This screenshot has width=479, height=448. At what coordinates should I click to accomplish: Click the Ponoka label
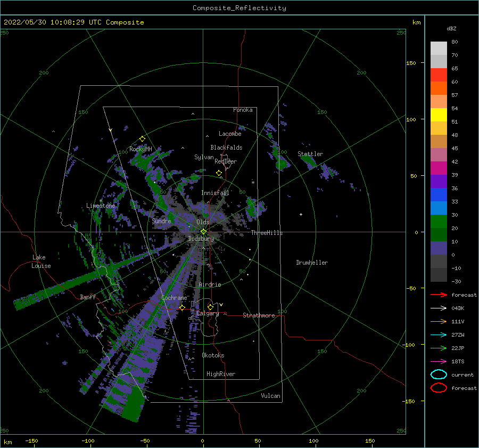pos(243,110)
